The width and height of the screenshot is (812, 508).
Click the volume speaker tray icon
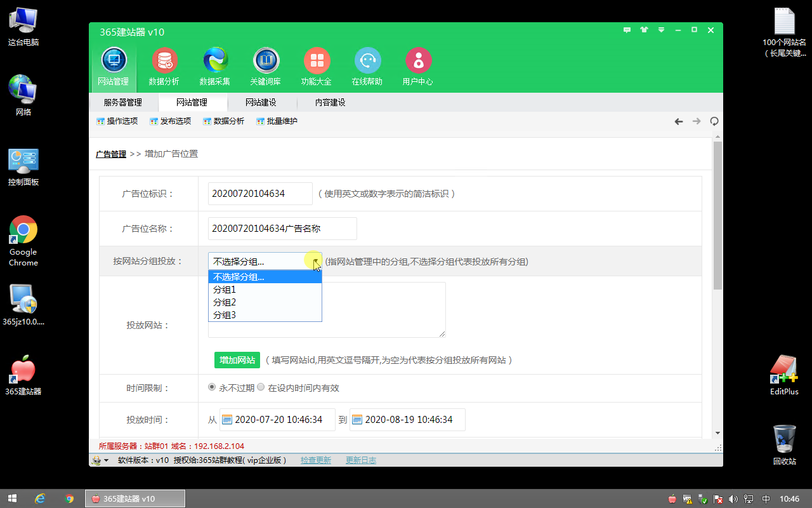tap(733, 499)
